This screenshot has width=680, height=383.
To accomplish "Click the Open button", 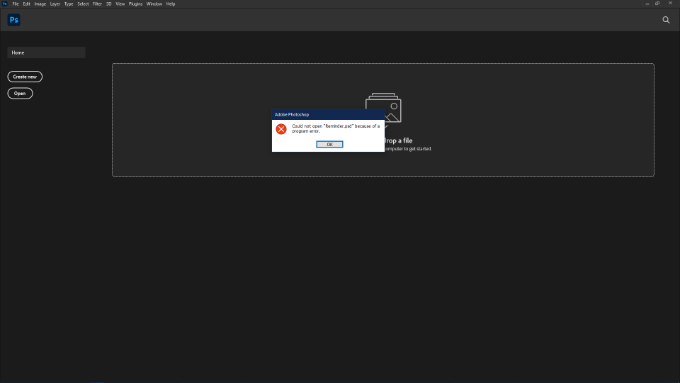I will coord(20,93).
